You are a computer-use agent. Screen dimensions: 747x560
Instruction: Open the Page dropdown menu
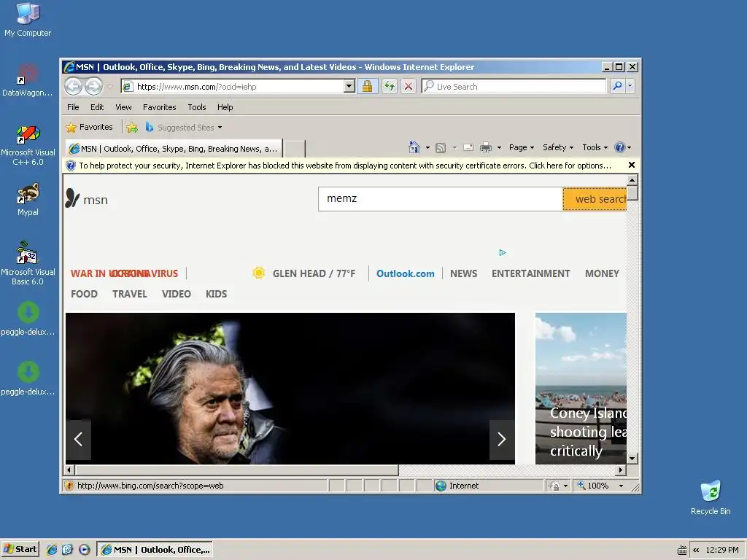[521, 147]
